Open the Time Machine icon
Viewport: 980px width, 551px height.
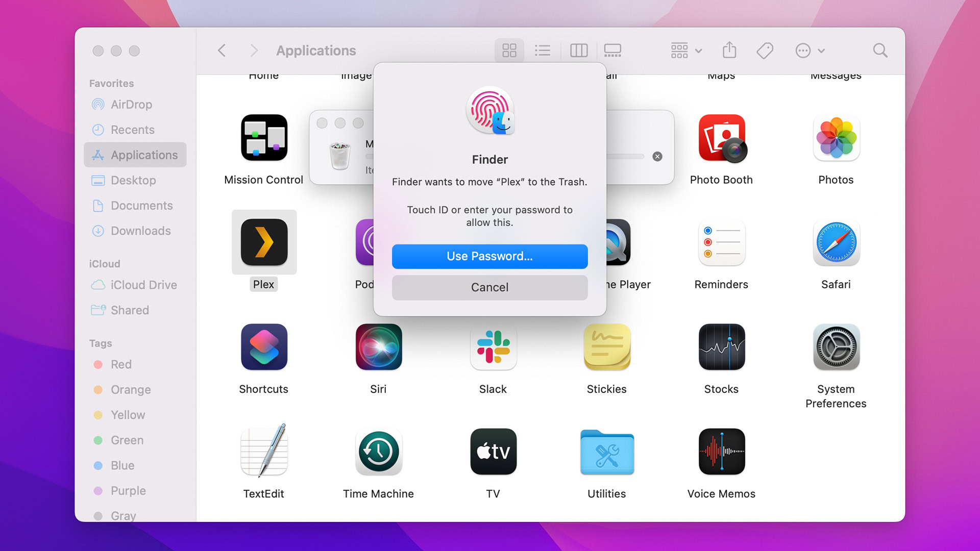[378, 452]
